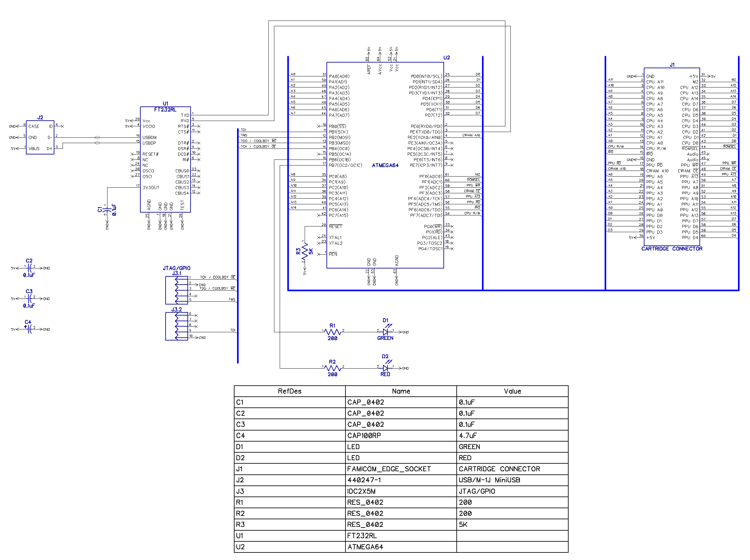Image resolution: width=750 pixels, height=560 pixels.
Task: Click the GREEN value cell in D1 row
Action: pos(512,447)
